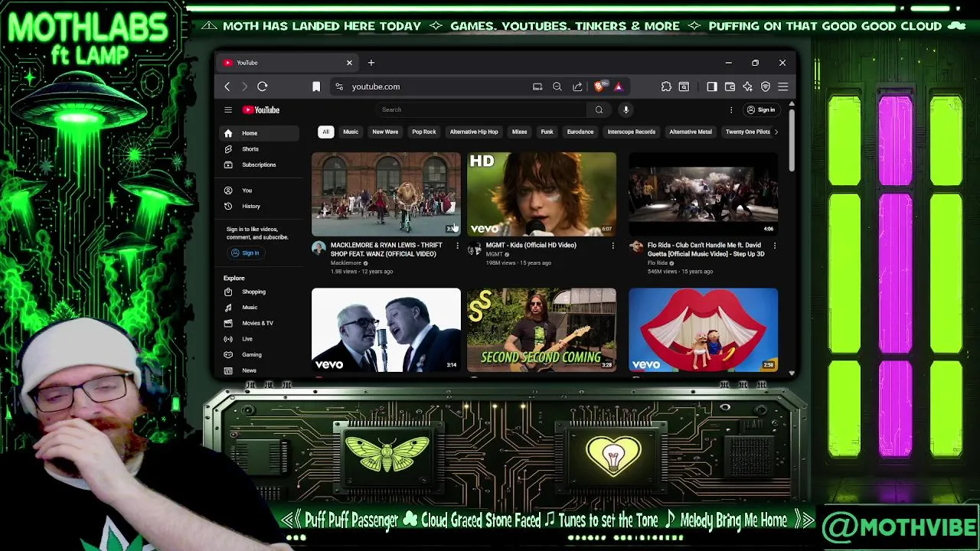Open Flo Rida Club Can't Handle Me title
The width and height of the screenshot is (980, 551).
706,249
